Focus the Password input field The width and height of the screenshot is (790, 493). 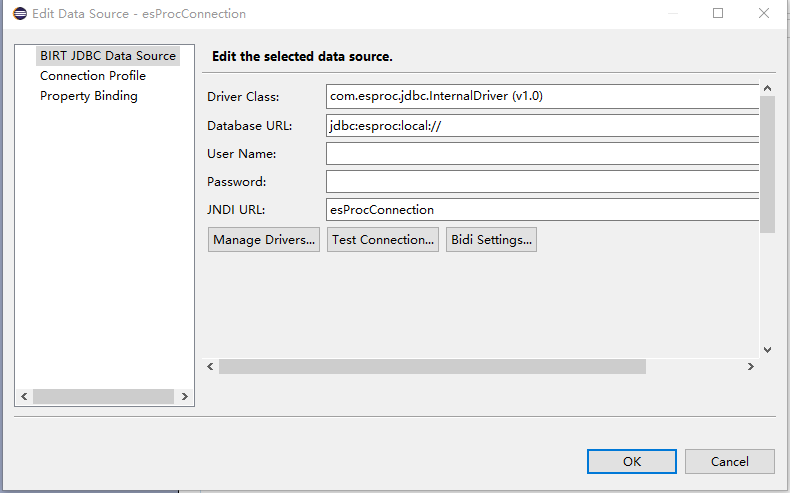coord(542,181)
